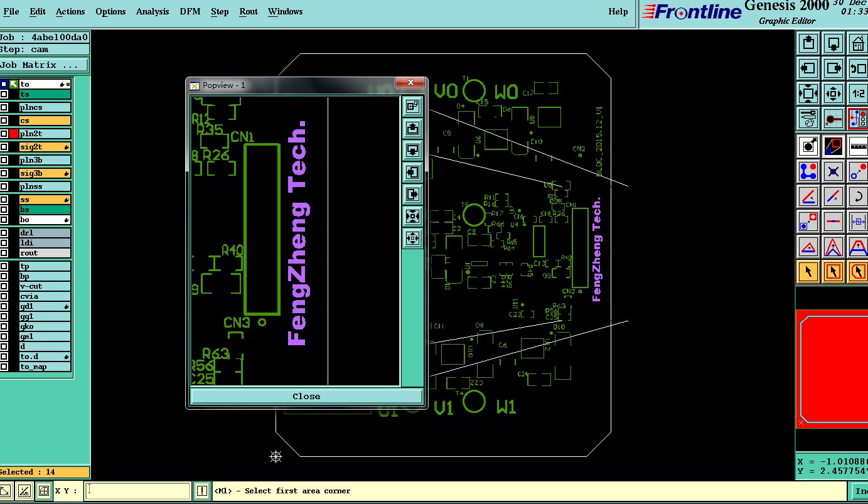868x504 pixels.
Task: Click the red board overview thumbnail
Action: click(832, 368)
